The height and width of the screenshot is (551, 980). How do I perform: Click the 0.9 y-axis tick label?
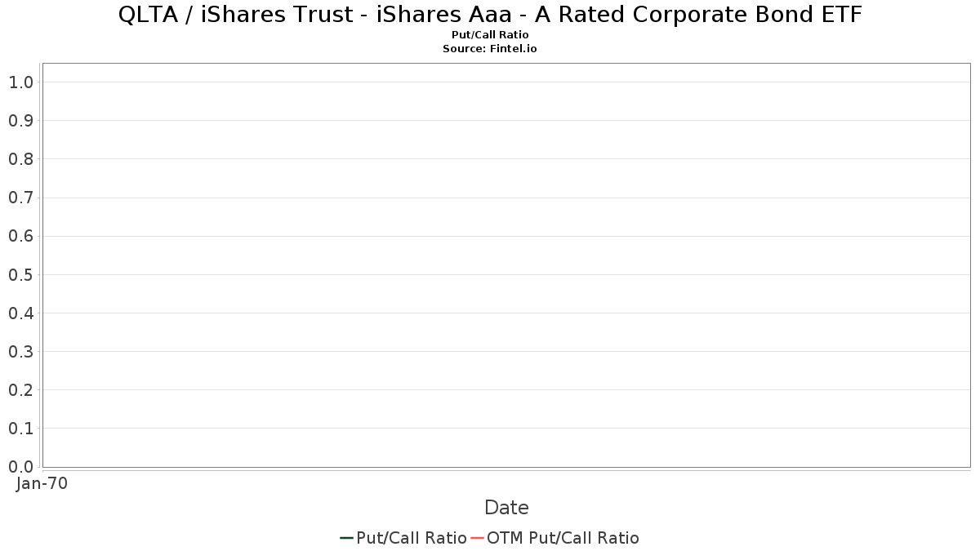pyautogui.click(x=21, y=121)
